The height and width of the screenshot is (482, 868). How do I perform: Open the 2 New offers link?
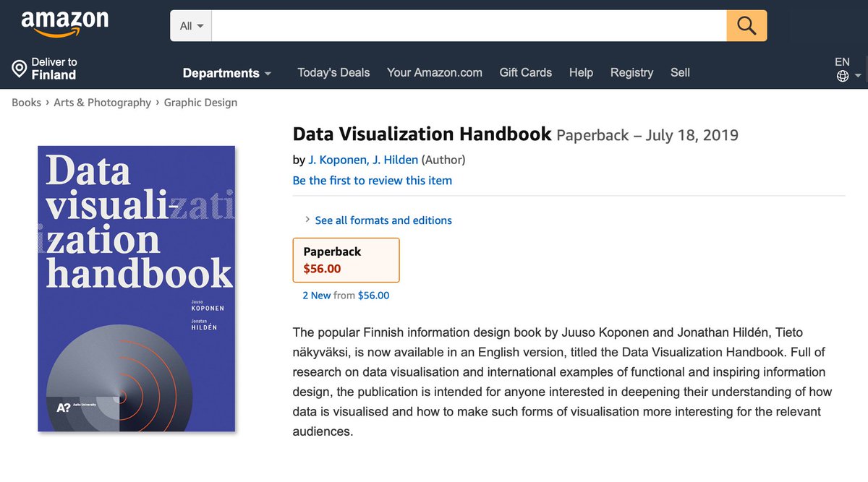click(x=316, y=295)
